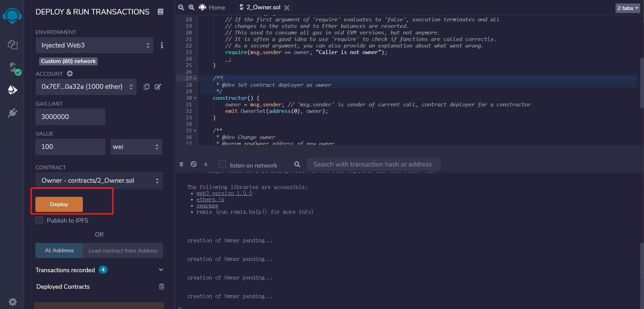Viewport: 644px width, 309px height.
Task: Open the Owner contract dropdown
Action: 99,181
